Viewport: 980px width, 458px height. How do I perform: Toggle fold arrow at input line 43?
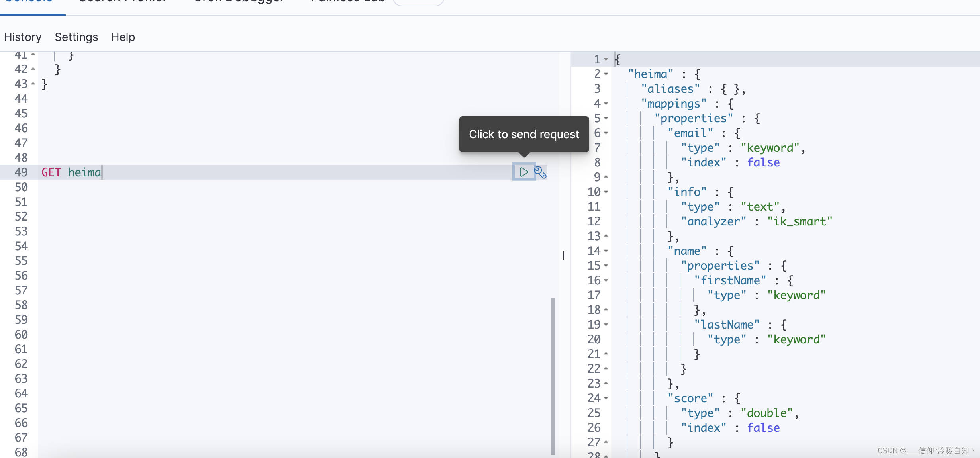[x=33, y=84]
